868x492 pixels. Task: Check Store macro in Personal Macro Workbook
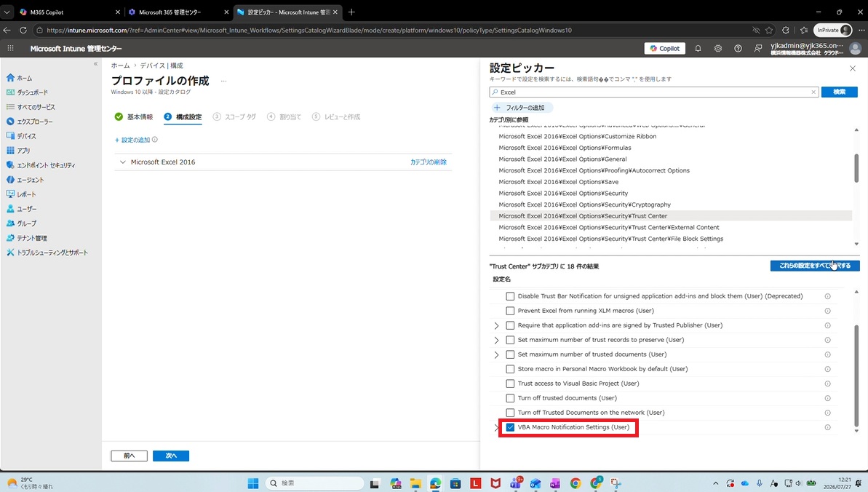click(x=510, y=369)
